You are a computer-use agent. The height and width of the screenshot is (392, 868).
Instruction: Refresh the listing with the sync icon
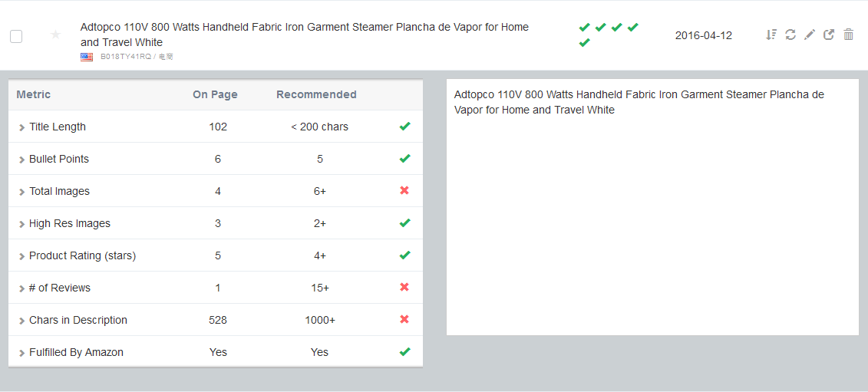(x=790, y=35)
